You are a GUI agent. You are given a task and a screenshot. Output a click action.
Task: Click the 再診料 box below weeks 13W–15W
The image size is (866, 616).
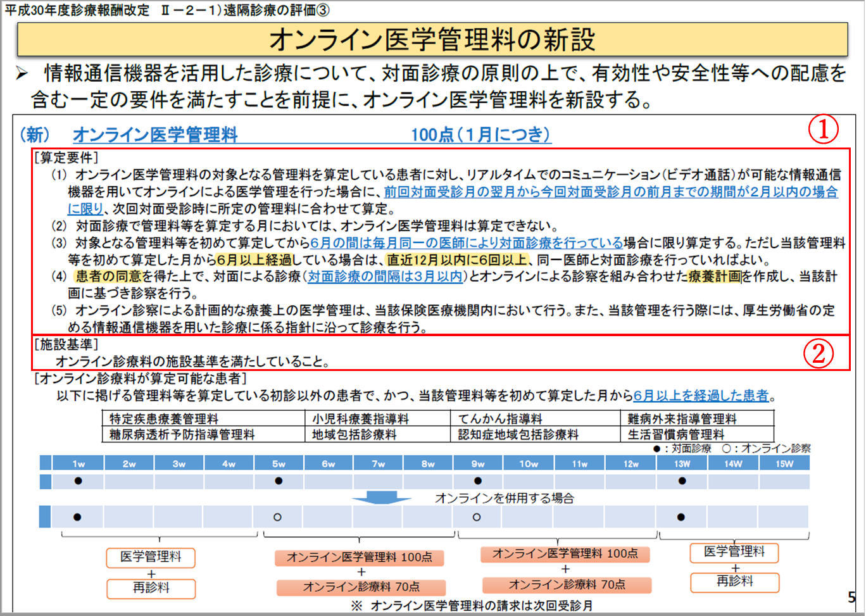click(734, 581)
